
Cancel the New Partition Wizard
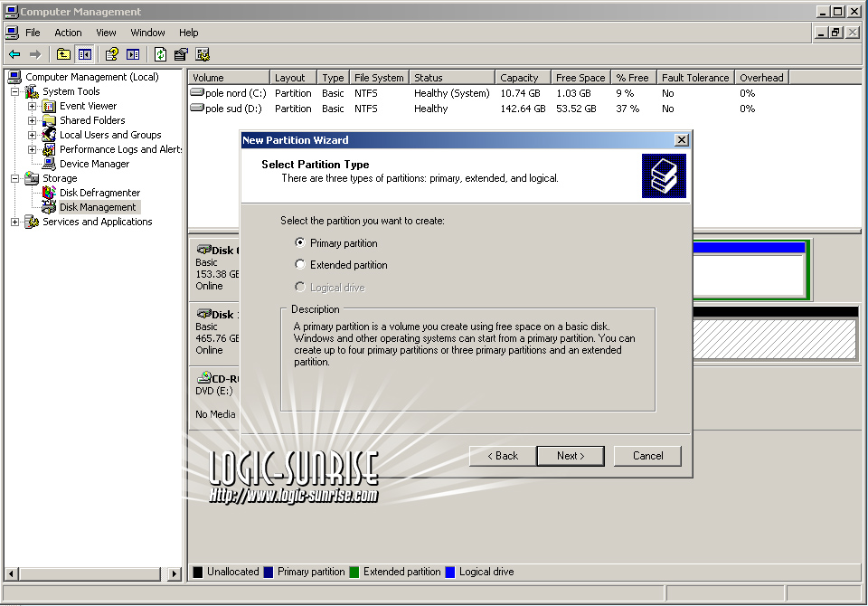[x=647, y=456]
